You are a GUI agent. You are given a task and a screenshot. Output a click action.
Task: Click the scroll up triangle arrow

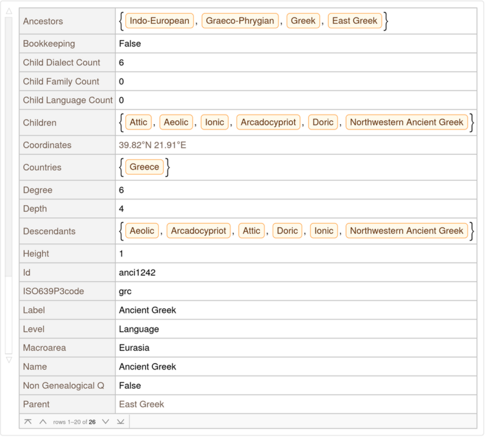pos(9,11)
